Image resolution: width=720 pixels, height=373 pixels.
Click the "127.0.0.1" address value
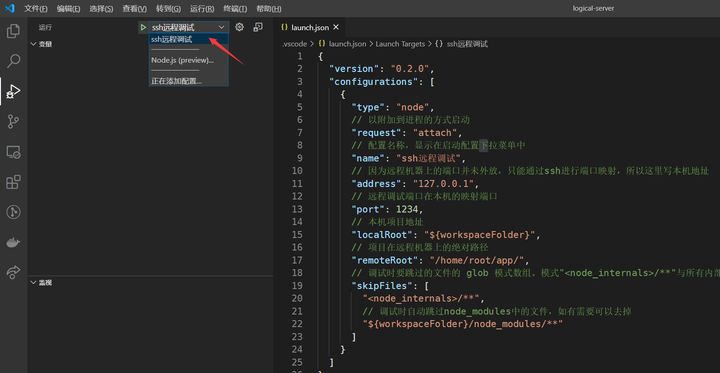click(443, 184)
